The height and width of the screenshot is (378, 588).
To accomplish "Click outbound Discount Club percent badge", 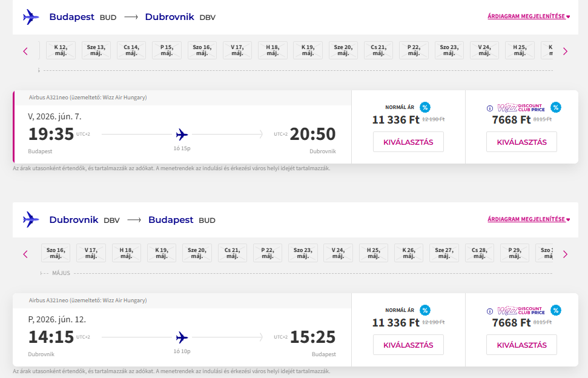I will [556, 107].
